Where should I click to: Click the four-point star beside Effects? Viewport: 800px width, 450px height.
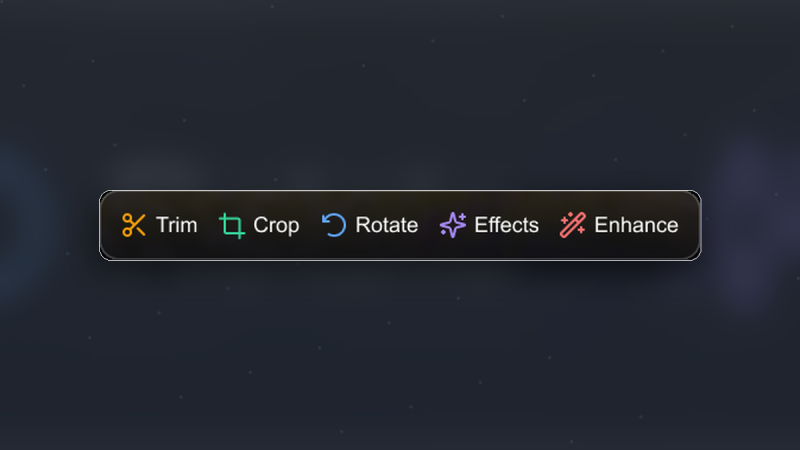(x=453, y=225)
